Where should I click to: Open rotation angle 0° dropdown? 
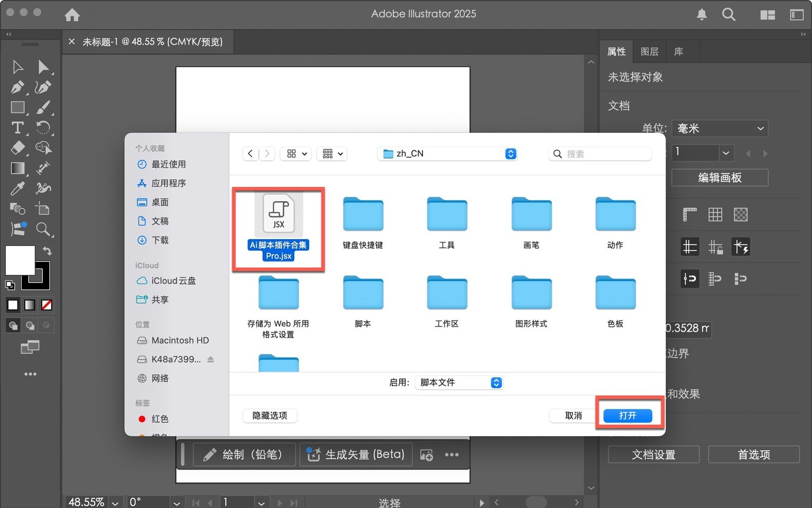pos(177,502)
